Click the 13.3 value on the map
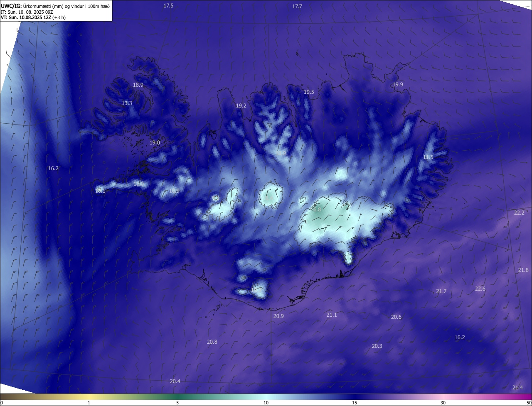The image size is (532, 406). pyautogui.click(x=127, y=103)
